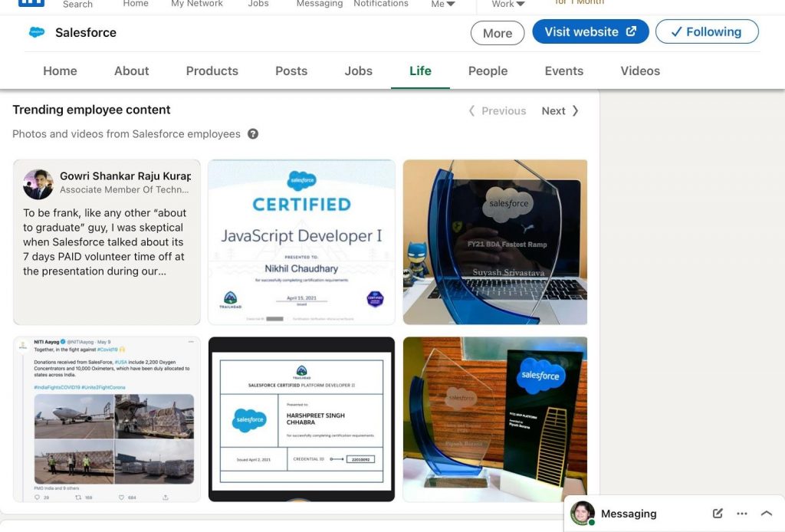Switch to the About tab
785x532 pixels.
(x=132, y=71)
